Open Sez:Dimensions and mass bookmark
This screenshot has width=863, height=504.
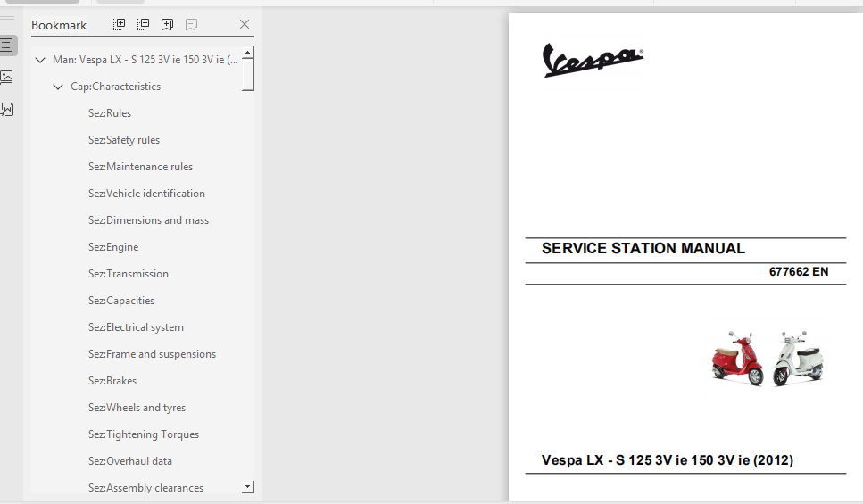(149, 220)
